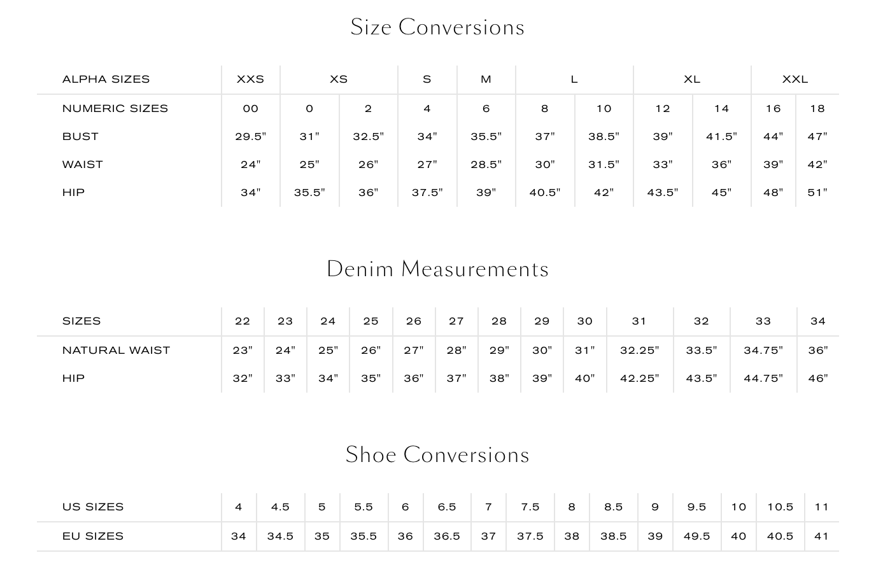Image resolution: width=876 pixels, height=588 pixels.
Task: Click the 51" hip measurement
Action: [x=817, y=193]
